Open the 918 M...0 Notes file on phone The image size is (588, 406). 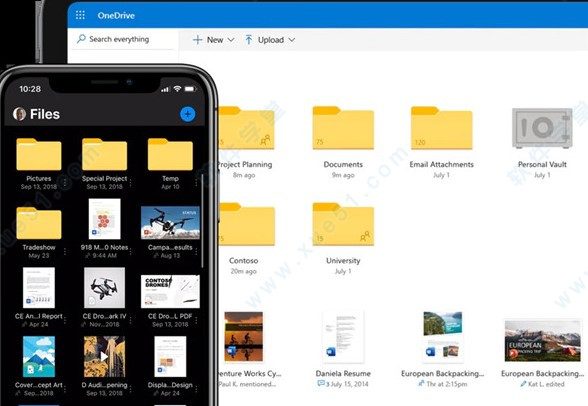coord(104,219)
